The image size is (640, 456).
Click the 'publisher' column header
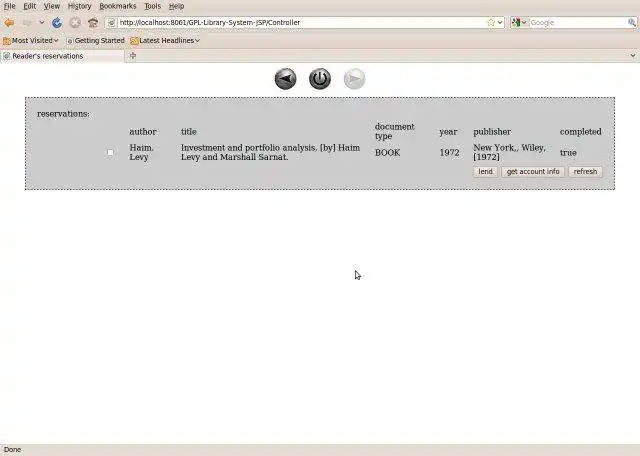pyautogui.click(x=492, y=131)
